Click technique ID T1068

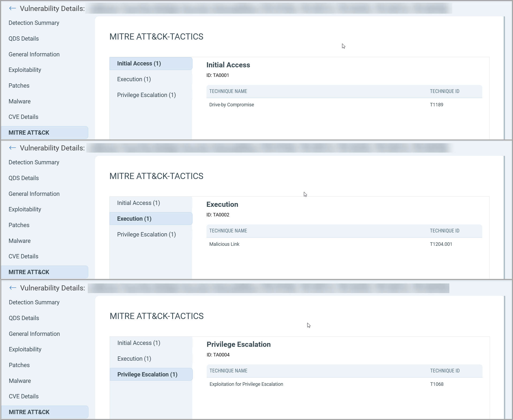coord(437,384)
